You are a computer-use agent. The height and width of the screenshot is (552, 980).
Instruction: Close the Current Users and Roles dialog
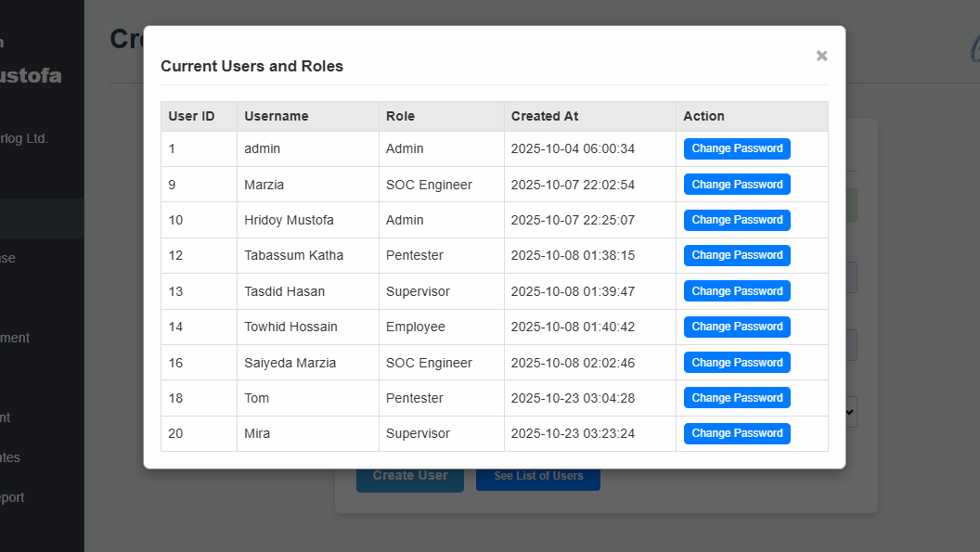(821, 56)
